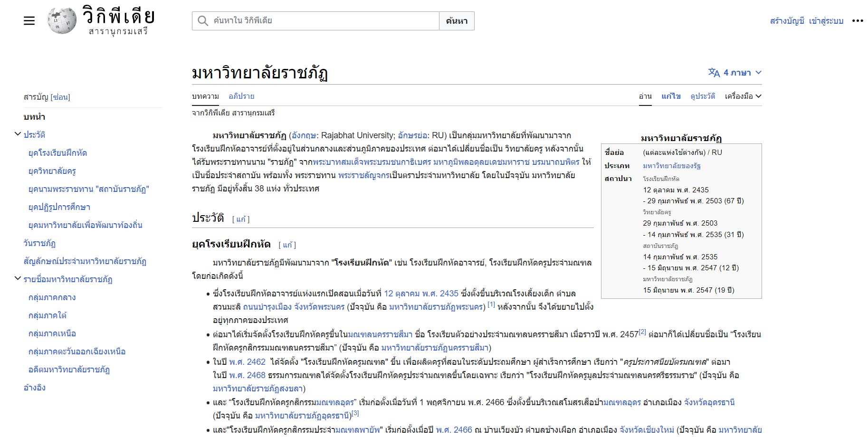The width and height of the screenshot is (868, 437).
Task: Collapse the รายชื่อมหาวิทยาลัยราชภัฏ sidebar section
Action: pyautogui.click(x=18, y=279)
